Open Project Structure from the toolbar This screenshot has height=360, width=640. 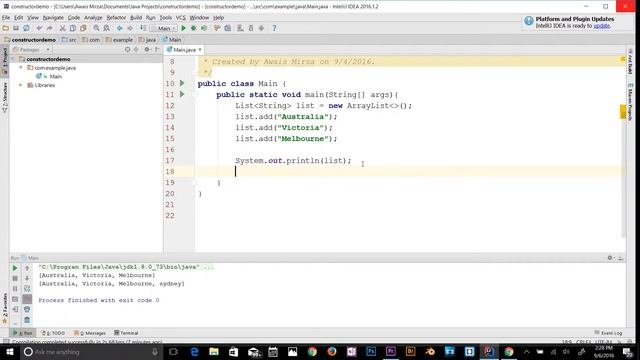point(228,28)
